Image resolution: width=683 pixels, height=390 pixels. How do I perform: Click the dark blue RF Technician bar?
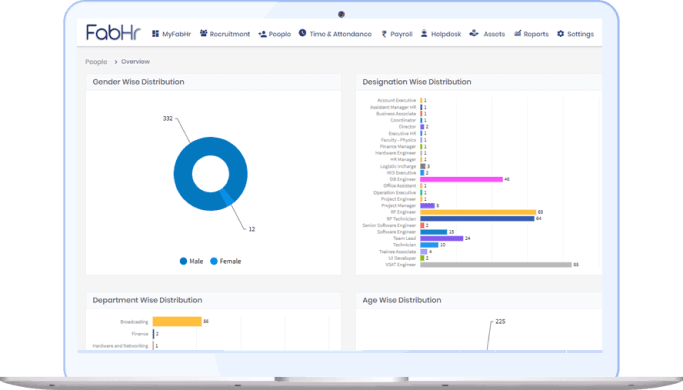[x=477, y=219]
